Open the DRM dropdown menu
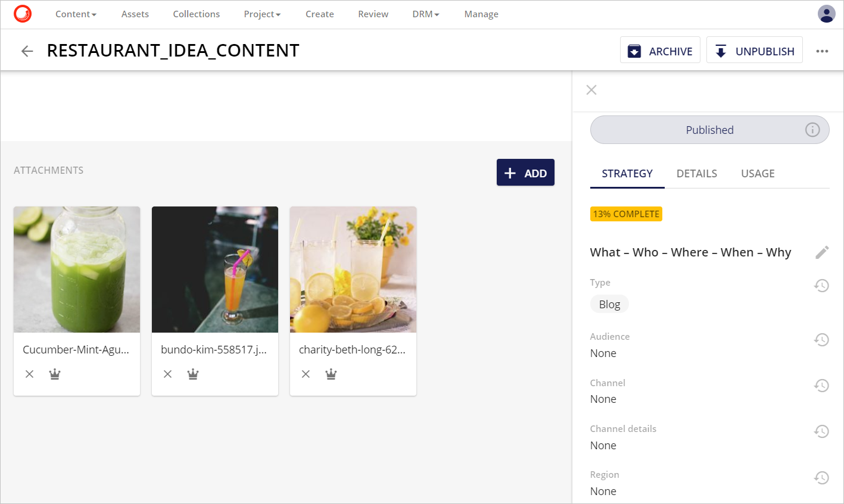The height and width of the screenshot is (504, 844). click(x=425, y=14)
